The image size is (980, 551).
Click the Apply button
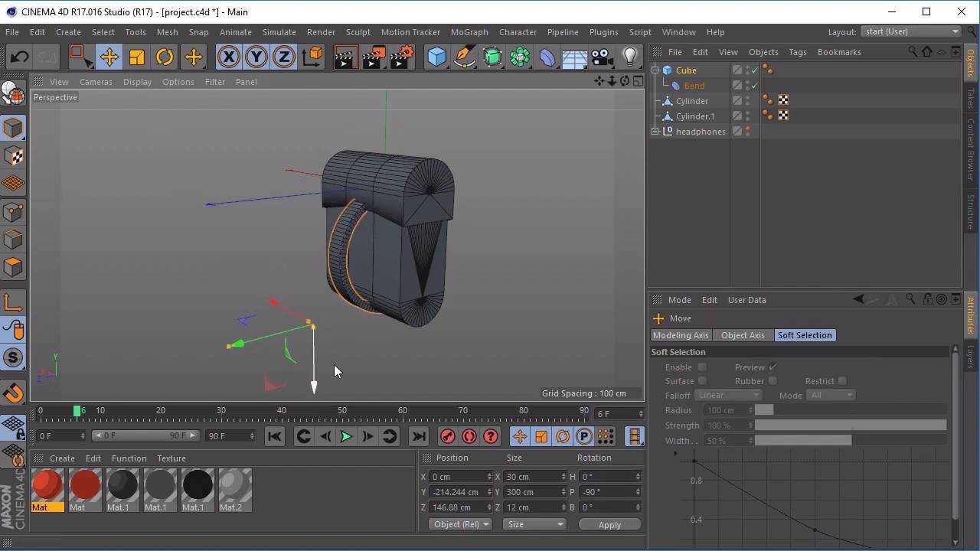pyautogui.click(x=609, y=524)
